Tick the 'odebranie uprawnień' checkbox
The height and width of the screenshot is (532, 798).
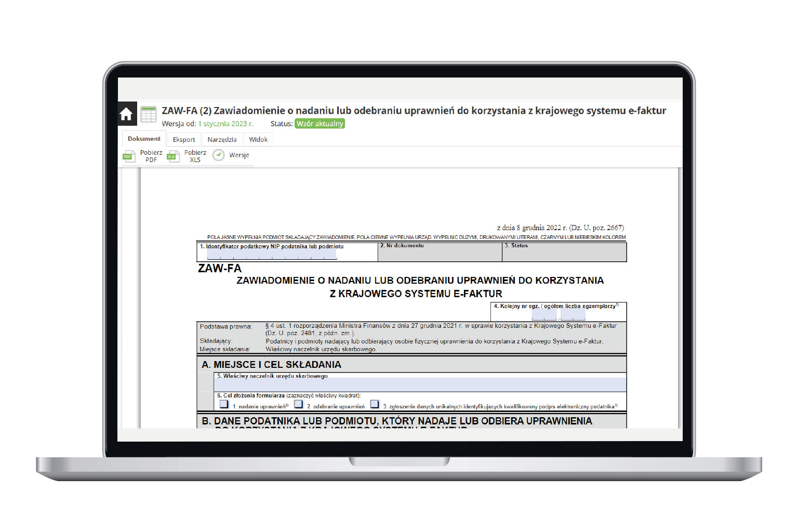tap(298, 404)
